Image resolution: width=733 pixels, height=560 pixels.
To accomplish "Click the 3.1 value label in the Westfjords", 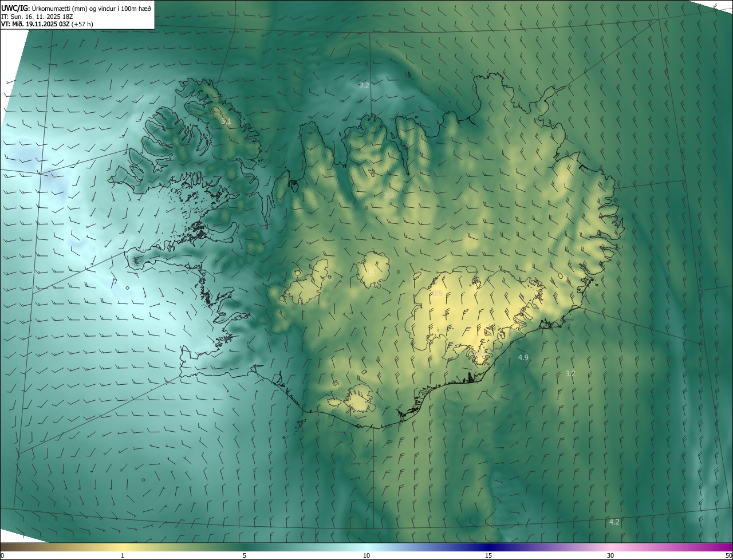I will tap(226, 121).
